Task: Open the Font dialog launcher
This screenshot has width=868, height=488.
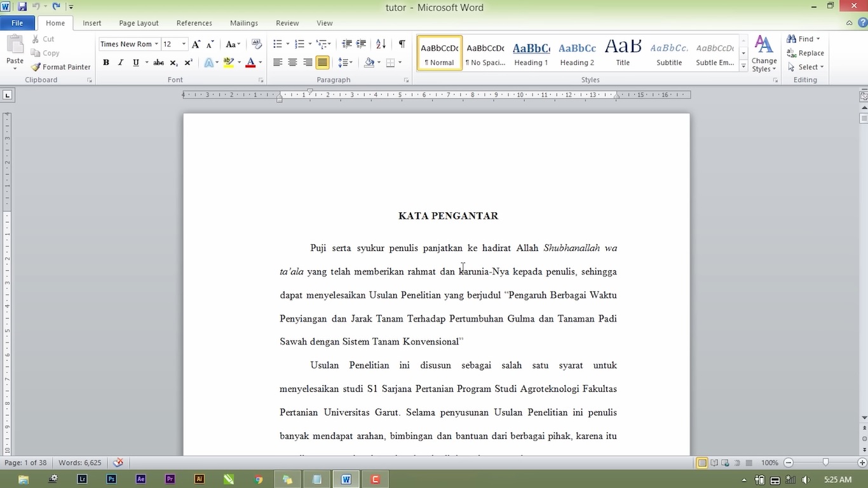Action: [x=261, y=80]
